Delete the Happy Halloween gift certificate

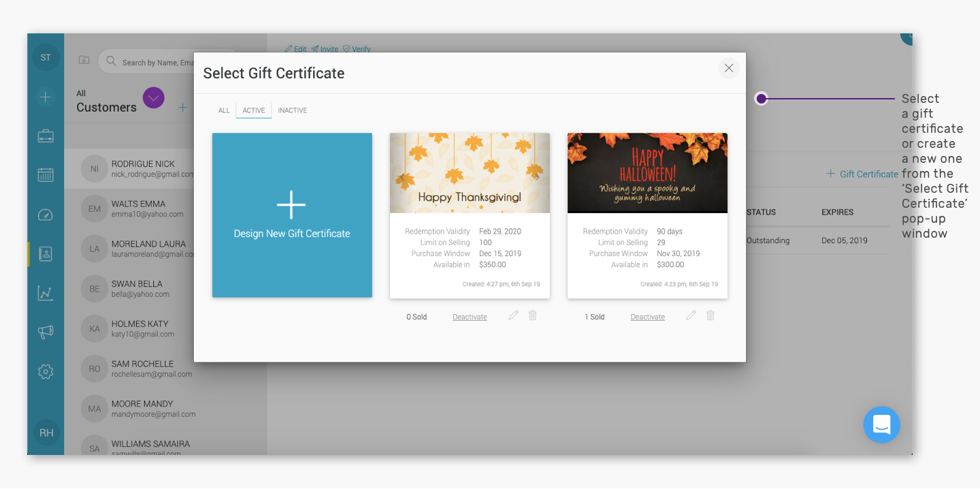click(x=710, y=315)
